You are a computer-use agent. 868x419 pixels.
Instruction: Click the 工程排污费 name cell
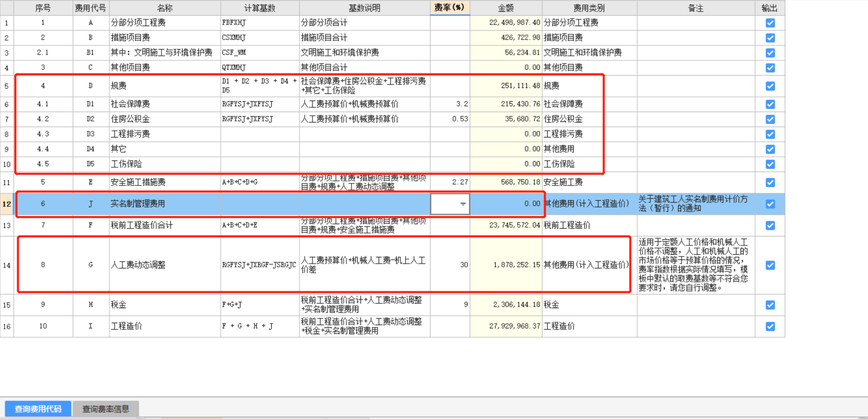tap(165, 134)
